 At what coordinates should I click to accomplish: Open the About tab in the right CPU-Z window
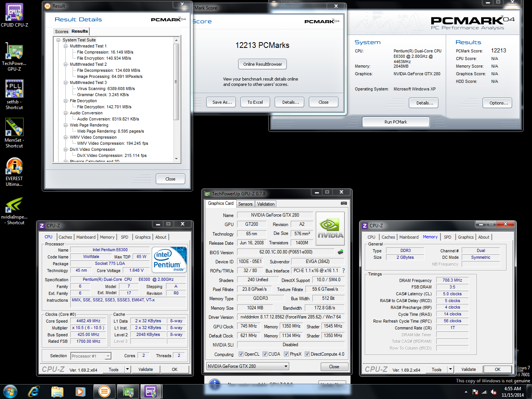click(484, 237)
